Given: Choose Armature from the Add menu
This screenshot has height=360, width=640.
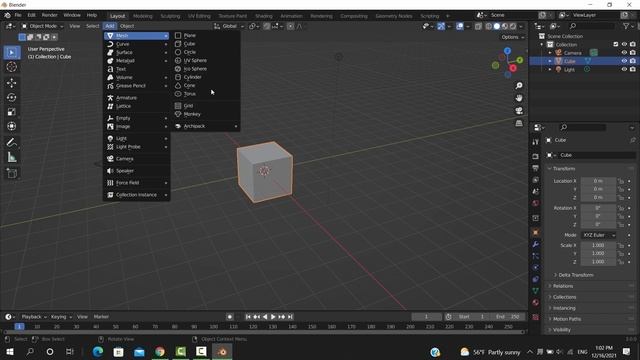Looking at the screenshot, I should coord(136,98).
